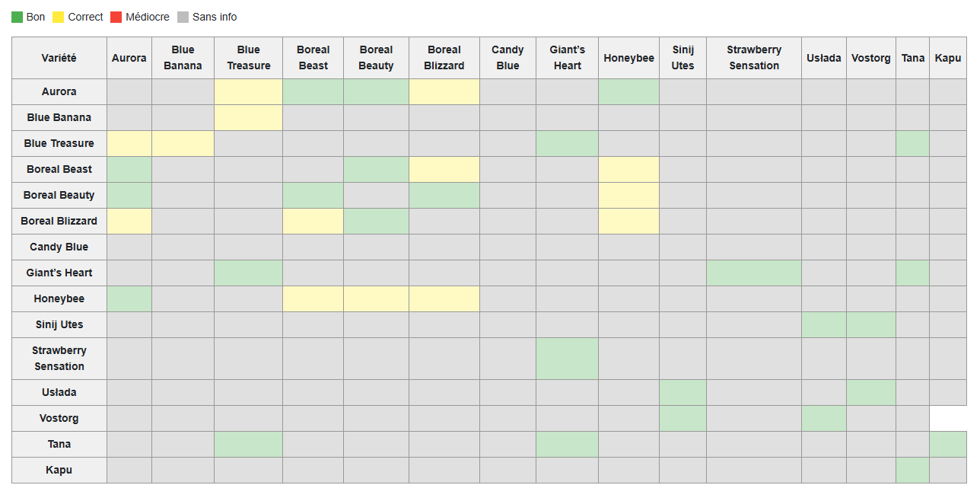This screenshot has height=501, width=980.
Task: Select green cell in Kapu row, Tana column
Action: pos(912,470)
